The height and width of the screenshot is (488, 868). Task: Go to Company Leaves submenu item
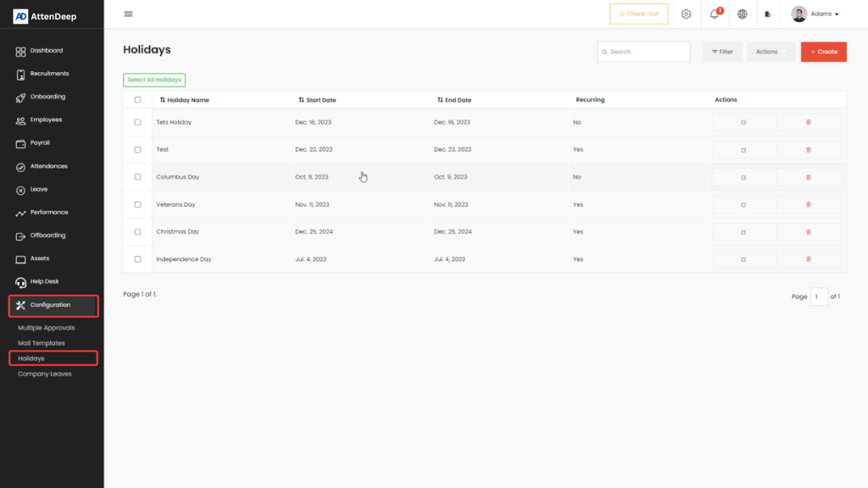coord(45,374)
